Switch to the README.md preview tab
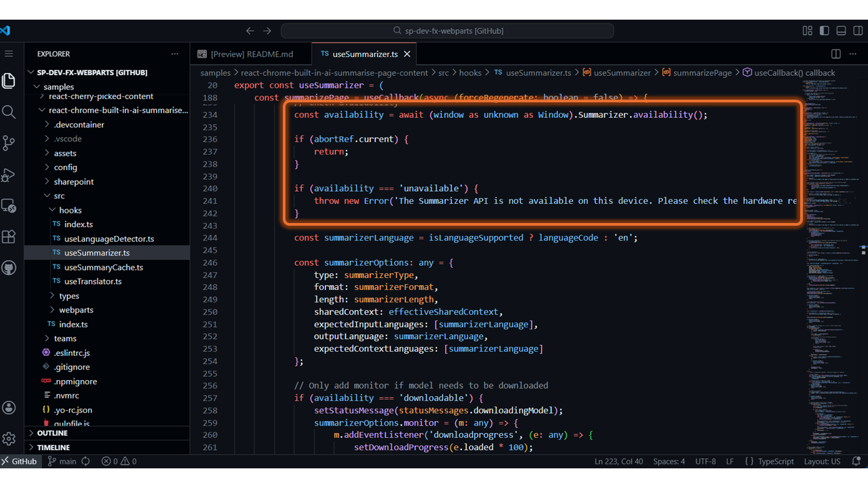This screenshot has height=488, width=868. (250, 54)
